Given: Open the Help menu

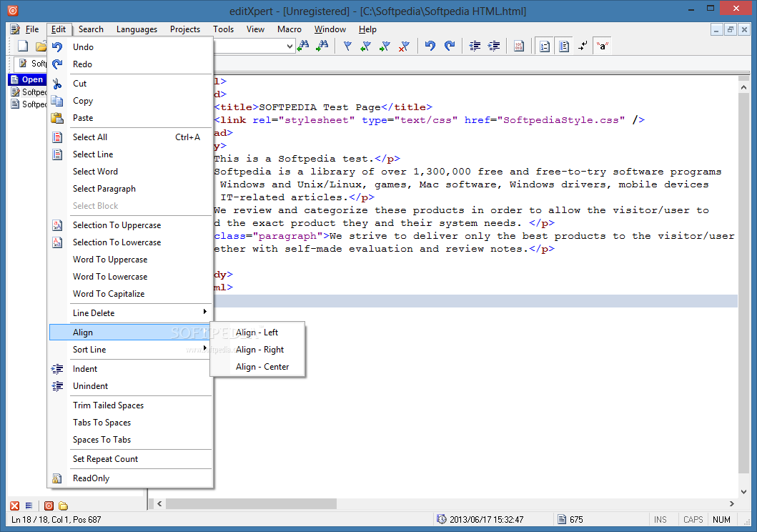Looking at the screenshot, I should tap(367, 29).
